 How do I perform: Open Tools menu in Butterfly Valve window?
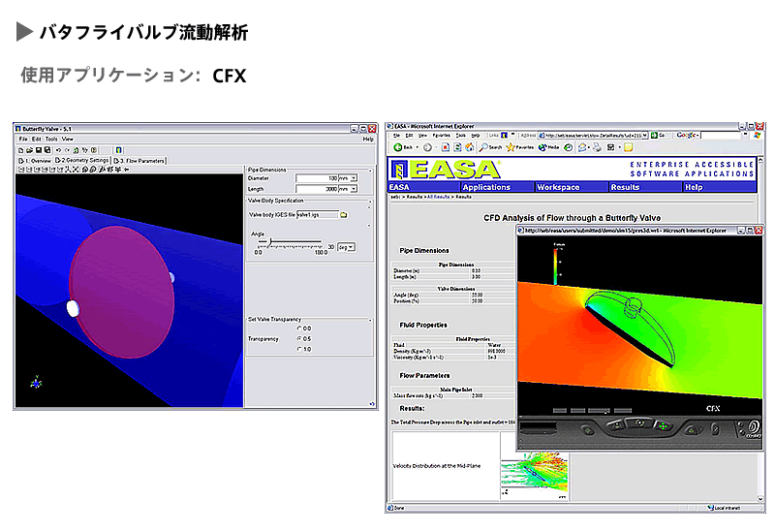click(x=51, y=139)
